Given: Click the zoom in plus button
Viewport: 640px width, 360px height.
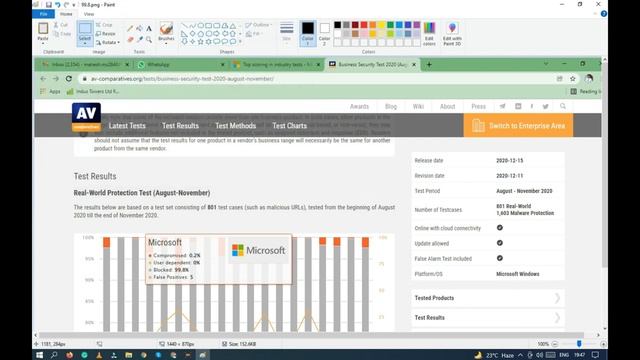Looking at the screenshot, I should pos(603,344).
